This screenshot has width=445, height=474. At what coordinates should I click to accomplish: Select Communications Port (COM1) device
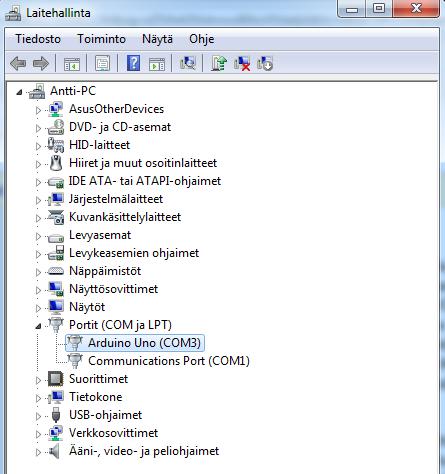click(x=169, y=361)
